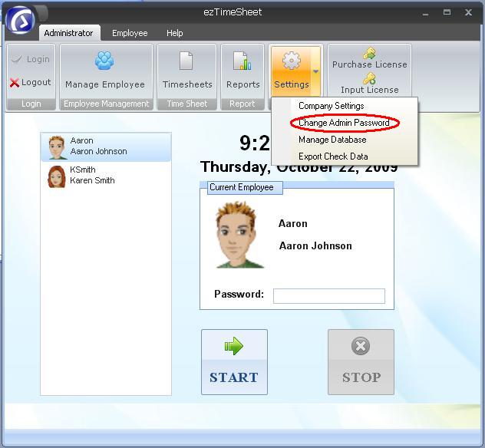Viewport: 485px width, 448px height.
Task: Click the gray X icon on STOP
Action: pyautogui.click(x=361, y=346)
